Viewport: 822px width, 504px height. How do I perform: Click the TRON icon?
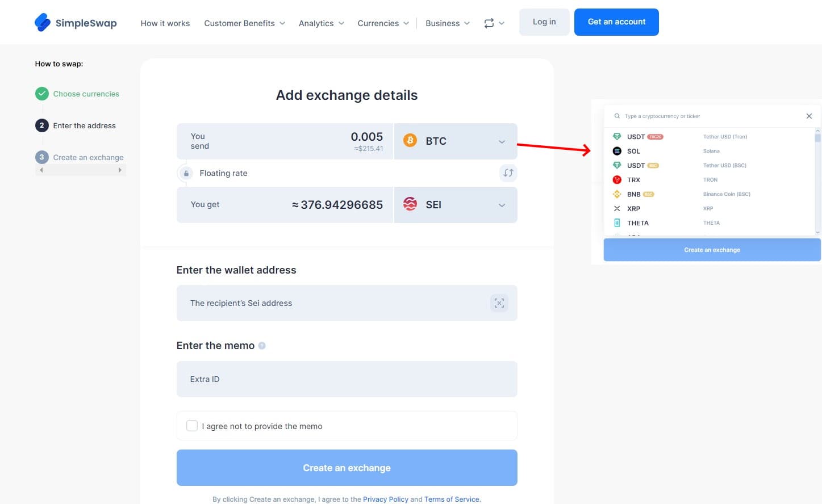click(x=617, y=179)
